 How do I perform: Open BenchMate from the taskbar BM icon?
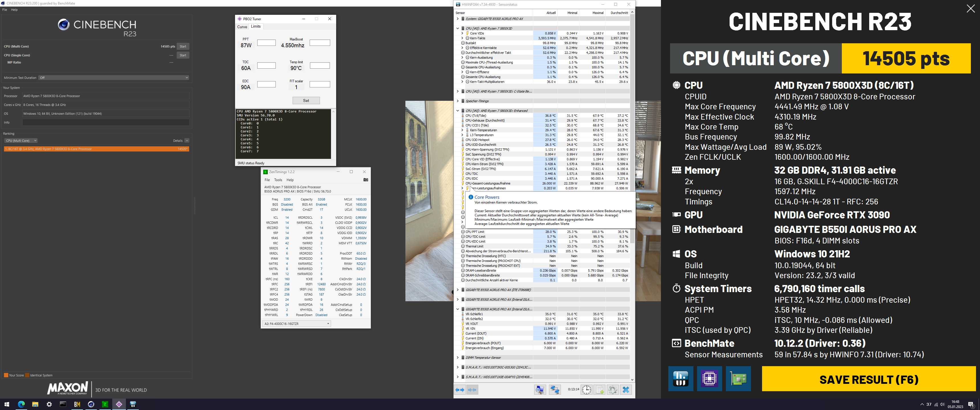point(77,404)
